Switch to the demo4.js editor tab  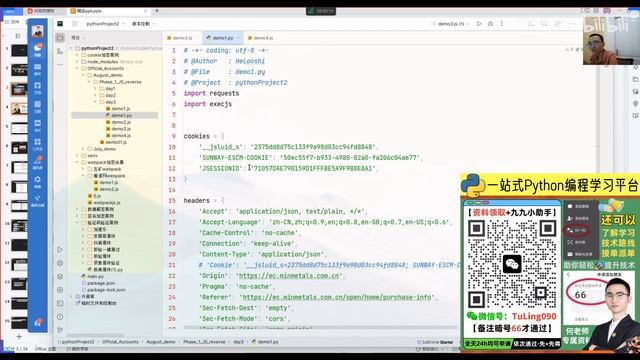(x=261, y=38)
